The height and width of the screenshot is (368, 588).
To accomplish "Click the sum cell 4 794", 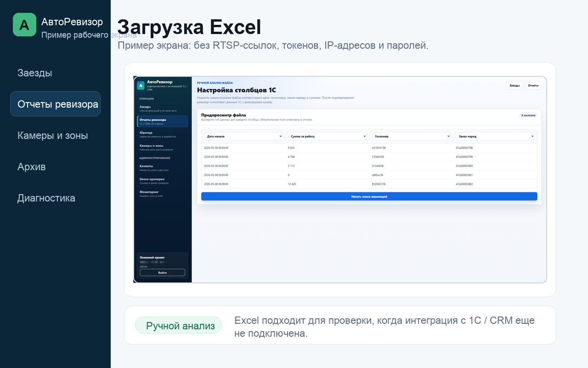I will [x=291, y=157].
